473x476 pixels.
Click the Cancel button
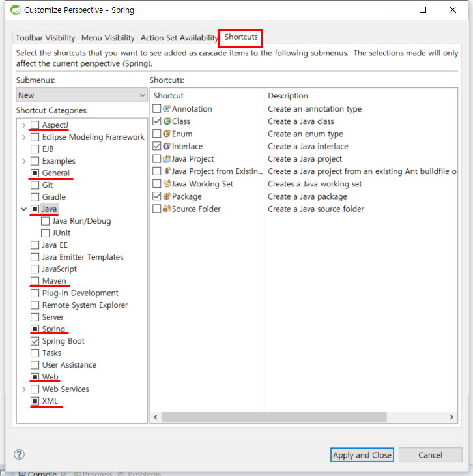430,454
